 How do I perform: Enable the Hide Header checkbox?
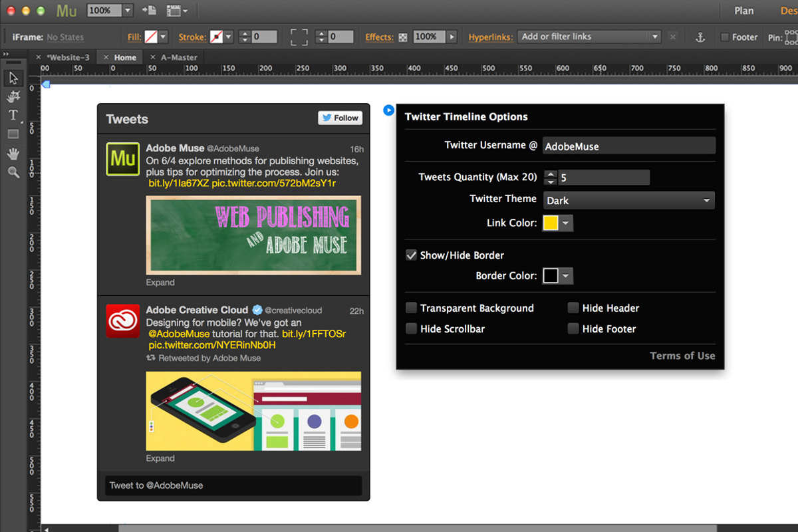[x=573, y=308]
